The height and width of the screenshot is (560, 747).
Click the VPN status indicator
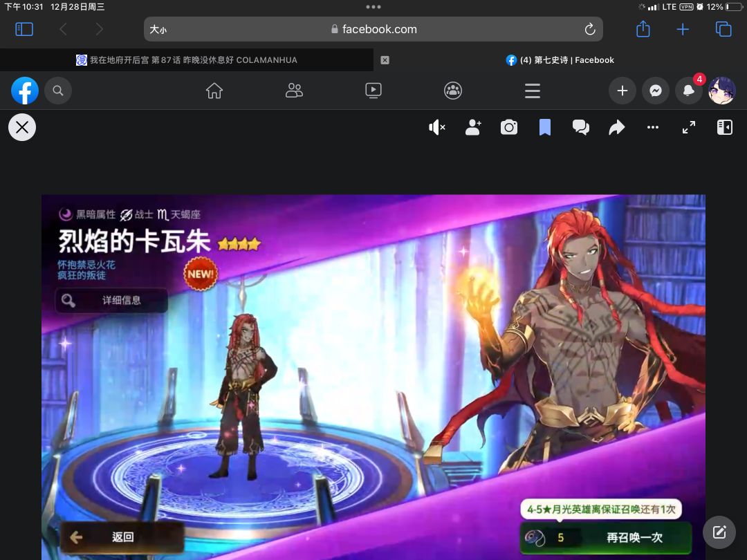[686, 7]
